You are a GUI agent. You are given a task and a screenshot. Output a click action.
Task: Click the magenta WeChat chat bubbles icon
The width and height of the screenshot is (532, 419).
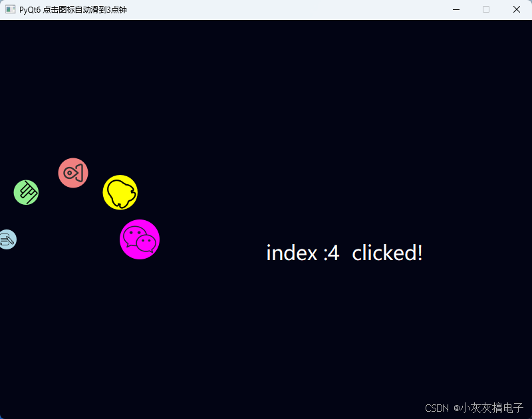[140, 239]
